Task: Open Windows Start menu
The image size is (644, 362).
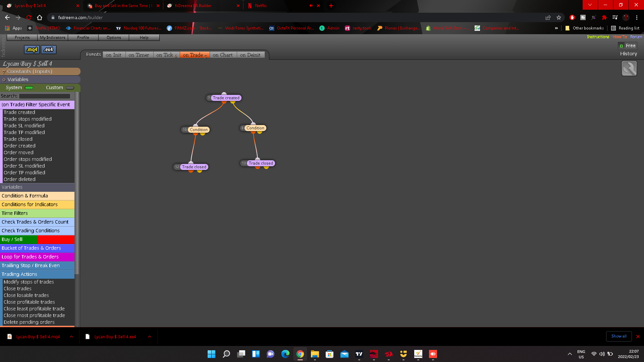Action: coord(211,354)
